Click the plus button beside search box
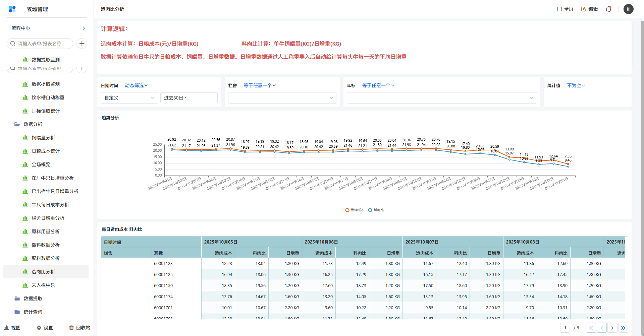The height and width of the screenshot is (336, 644). (x=82, y=44)
